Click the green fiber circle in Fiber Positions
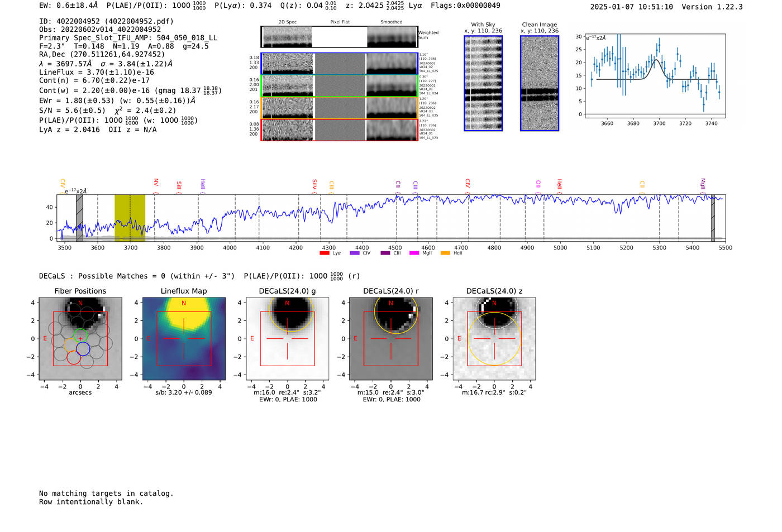The width and height of the screenshot is (782, 532). (x=81, y=337)
